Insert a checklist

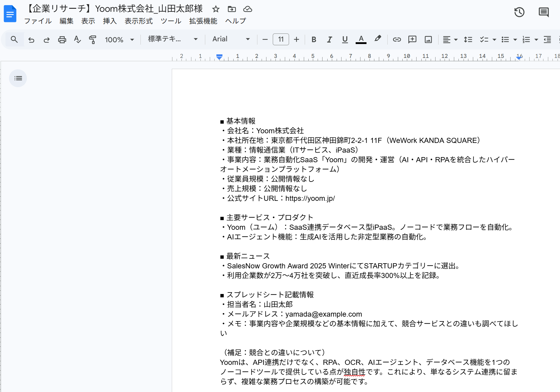coord(484,40)
